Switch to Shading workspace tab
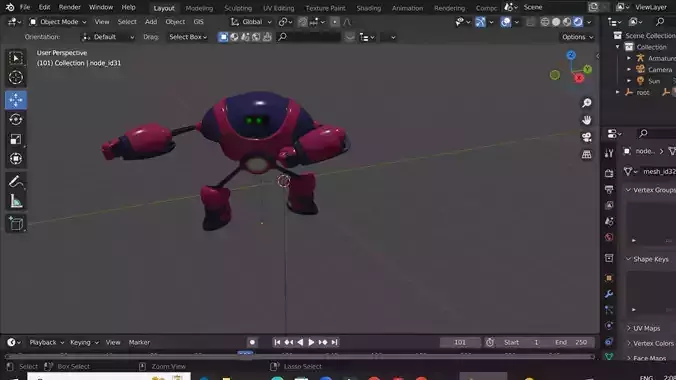 click(x=369, y=8)
